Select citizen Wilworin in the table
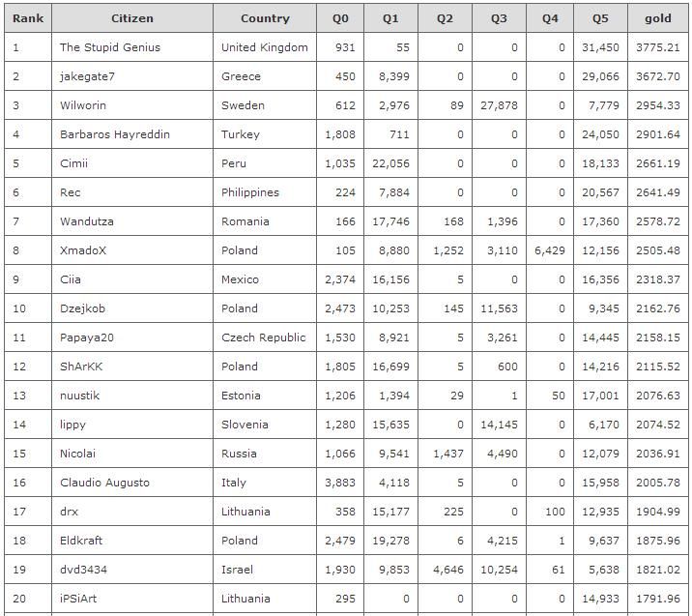 tap(83, 105)
